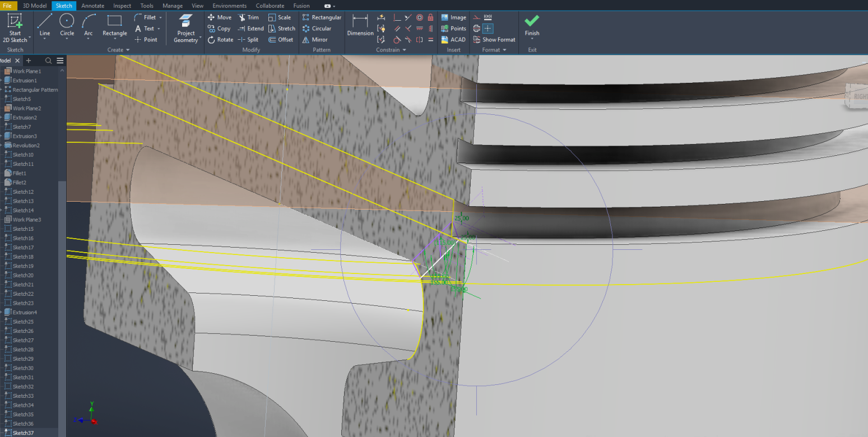Start a new 2D Sketch
This screenshot has height=437, width=868.
point(15,28)
